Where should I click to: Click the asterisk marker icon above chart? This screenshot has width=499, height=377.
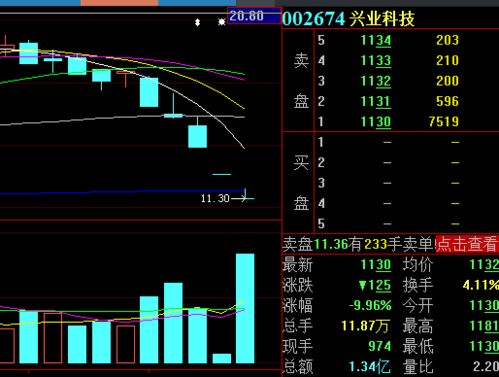(221, 22)
